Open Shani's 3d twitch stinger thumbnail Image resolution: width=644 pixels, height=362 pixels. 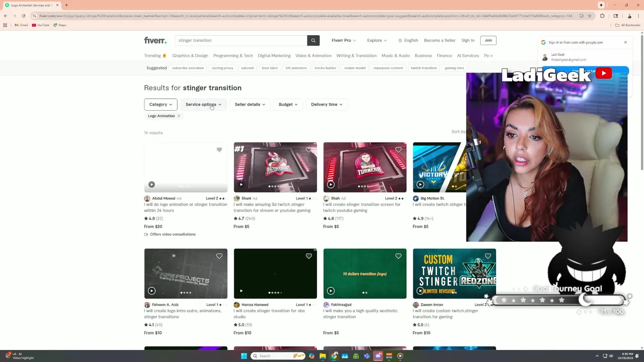(275, 167)
